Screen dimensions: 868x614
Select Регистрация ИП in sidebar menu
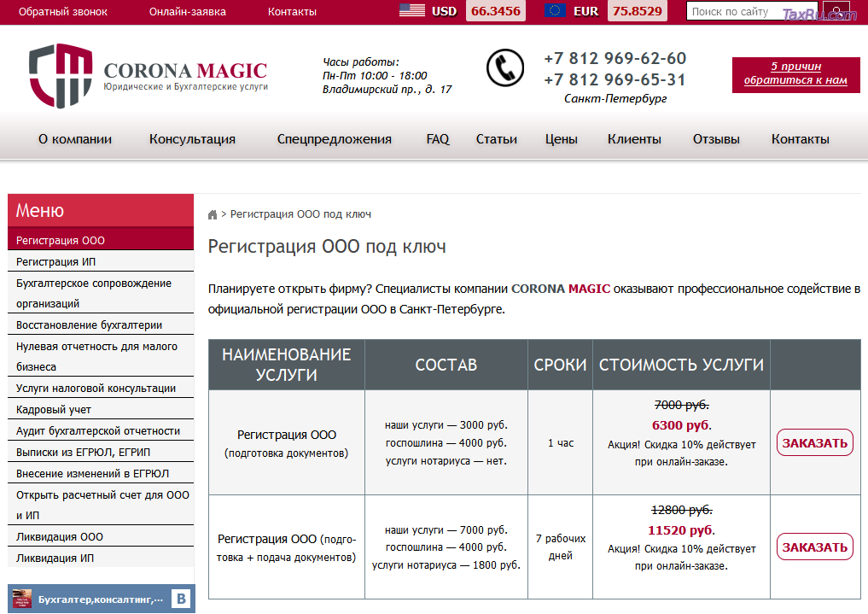click(61, 262)
